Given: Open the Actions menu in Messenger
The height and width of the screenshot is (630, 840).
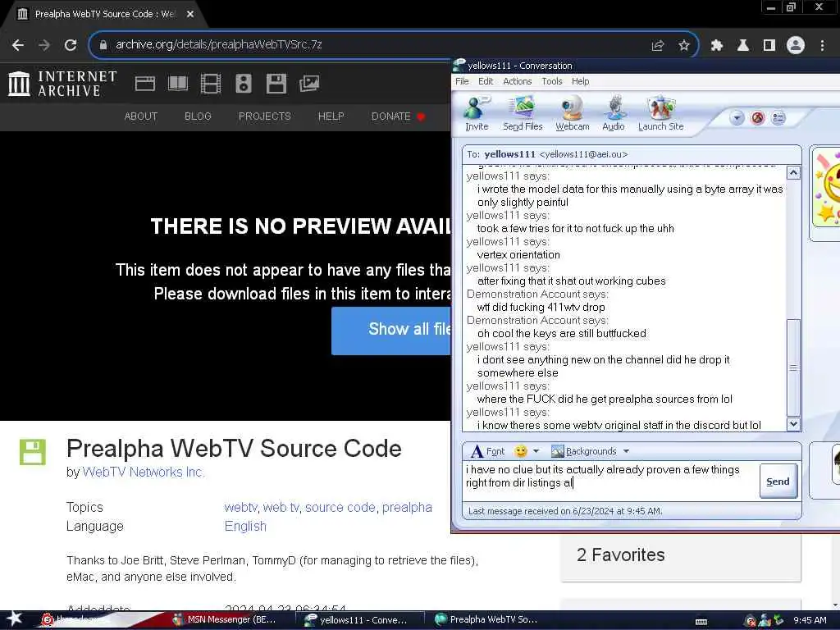Looking at the screenshot, I should tap(517, 81).
